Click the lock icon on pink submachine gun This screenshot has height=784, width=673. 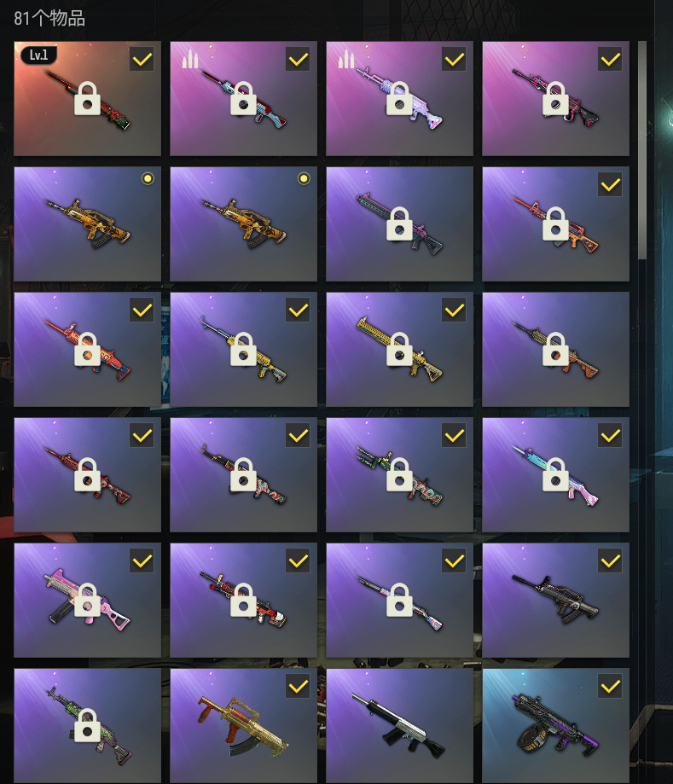tap(88, 600)
